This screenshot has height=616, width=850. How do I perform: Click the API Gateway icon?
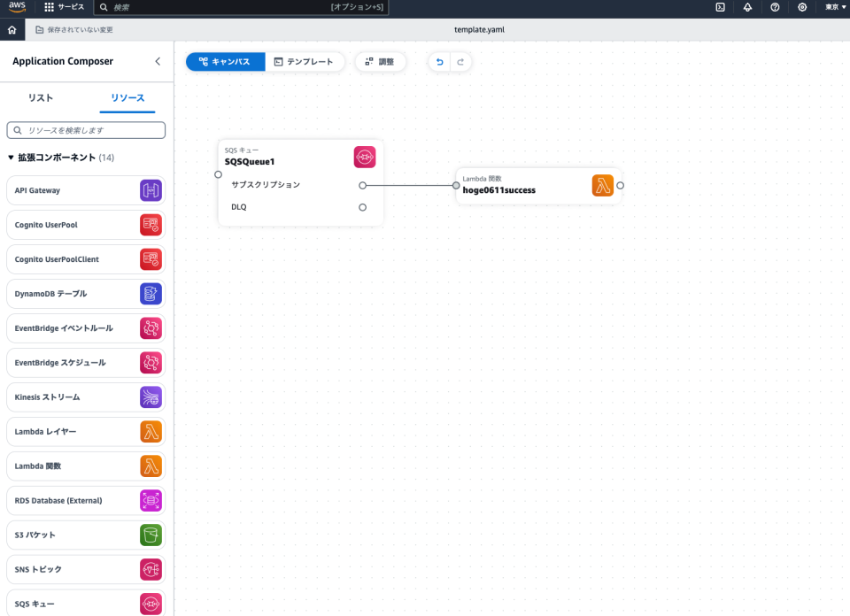(151, 189)
